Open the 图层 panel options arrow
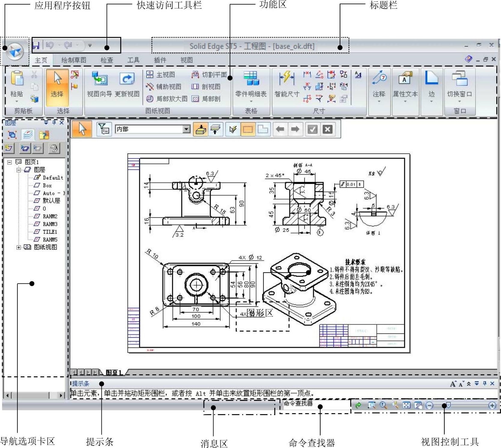 point(46,122)
